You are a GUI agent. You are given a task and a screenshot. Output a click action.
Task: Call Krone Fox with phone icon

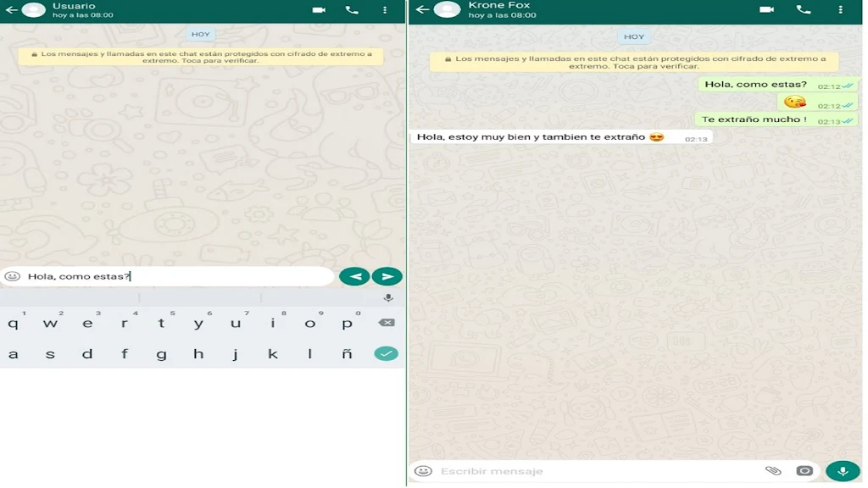coord(804,9)
